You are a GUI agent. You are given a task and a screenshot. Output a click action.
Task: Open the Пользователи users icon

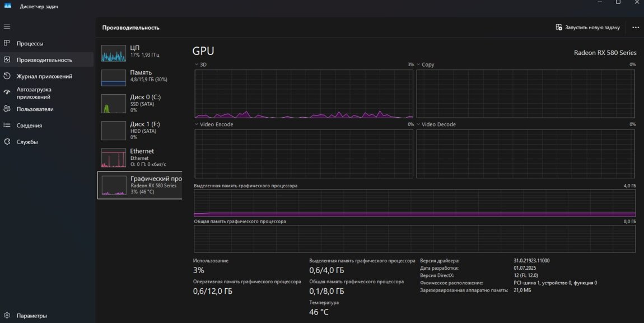[x=7, y=109]
